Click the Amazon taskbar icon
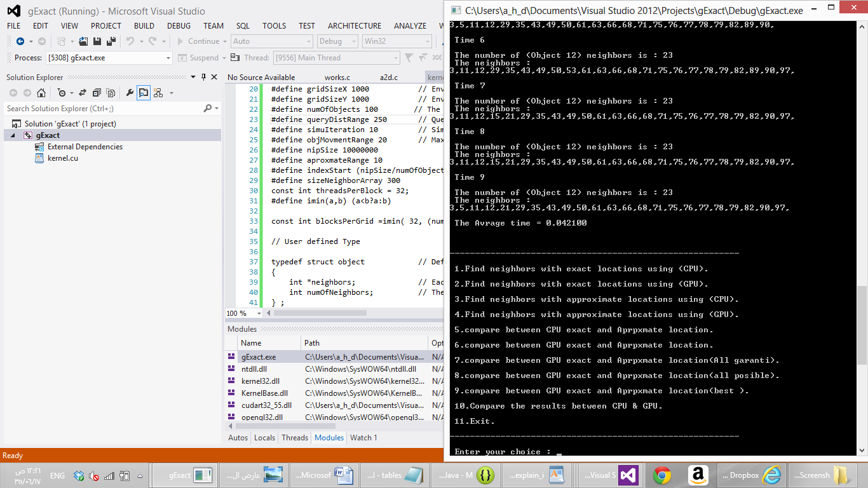The image size is (868, 488). click(x=698, y=475)
